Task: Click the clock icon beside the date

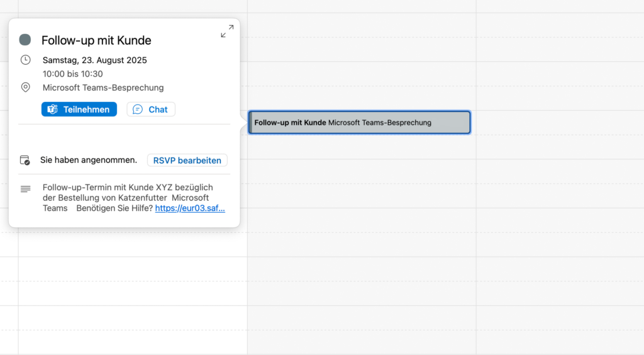Action: pos(25,60)
